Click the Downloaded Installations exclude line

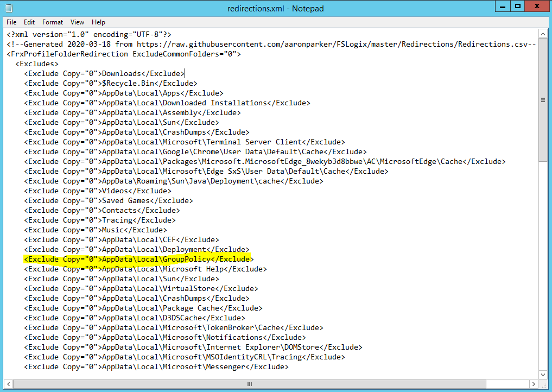click(167, 103)
